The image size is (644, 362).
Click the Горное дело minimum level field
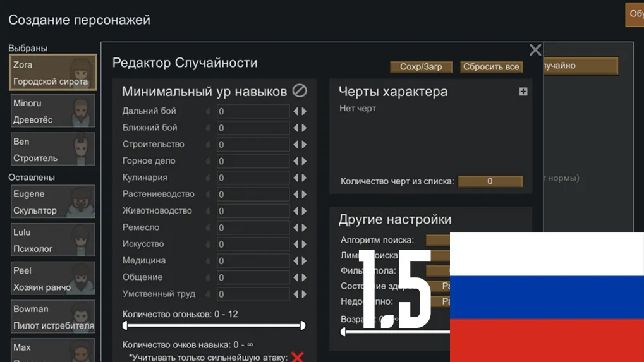click(x=253, y=161)
